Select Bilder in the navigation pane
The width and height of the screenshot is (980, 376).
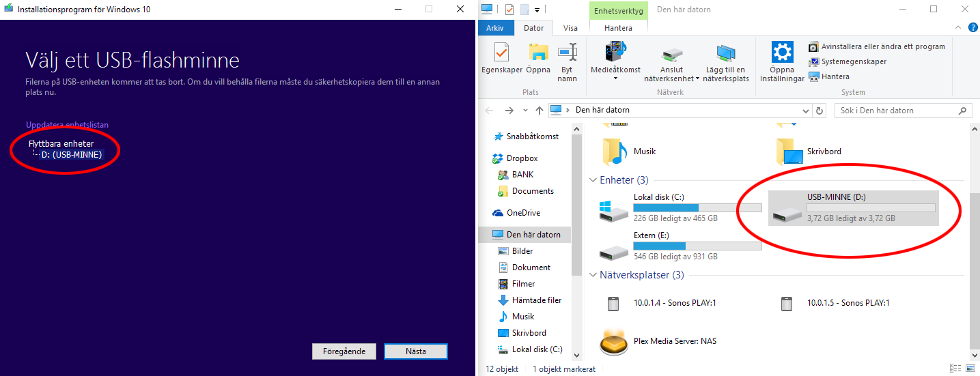point(516,251)
